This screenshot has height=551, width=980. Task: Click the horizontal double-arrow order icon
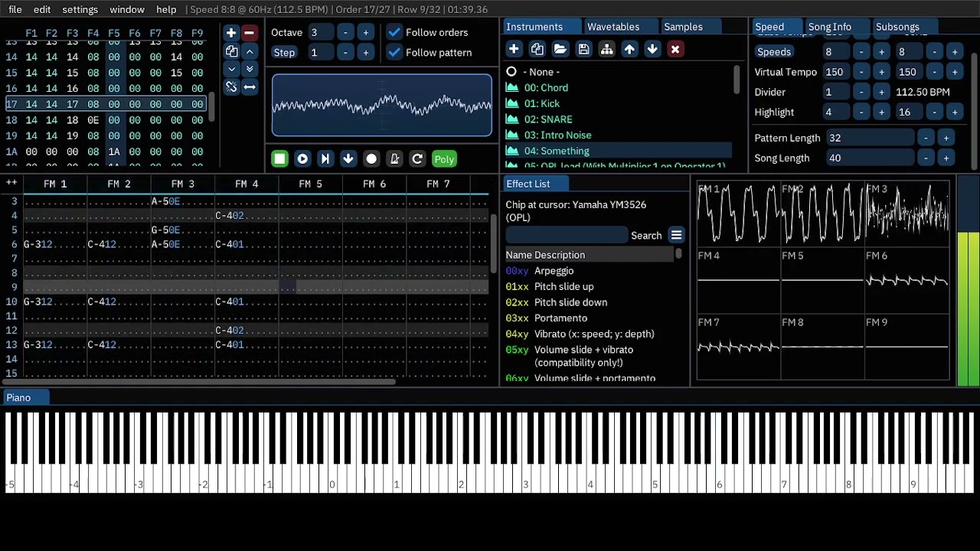250,87
